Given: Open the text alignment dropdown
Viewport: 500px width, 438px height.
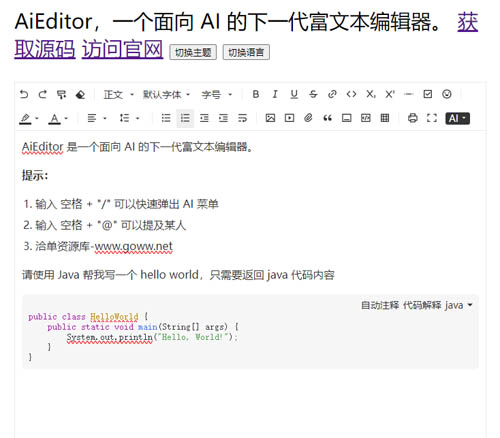Looking at the screenshot, I should pos(97,118).
